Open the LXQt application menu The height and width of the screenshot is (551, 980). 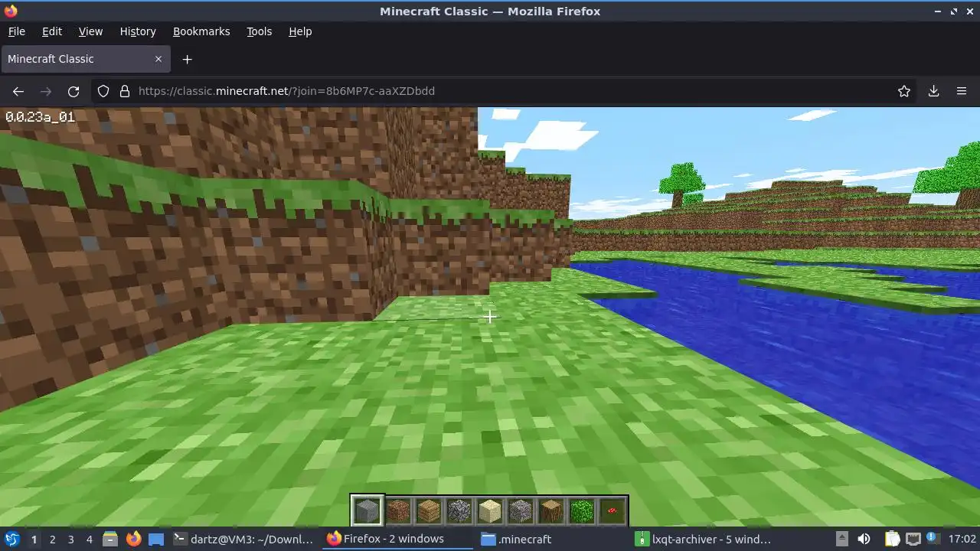click(12, 539)
